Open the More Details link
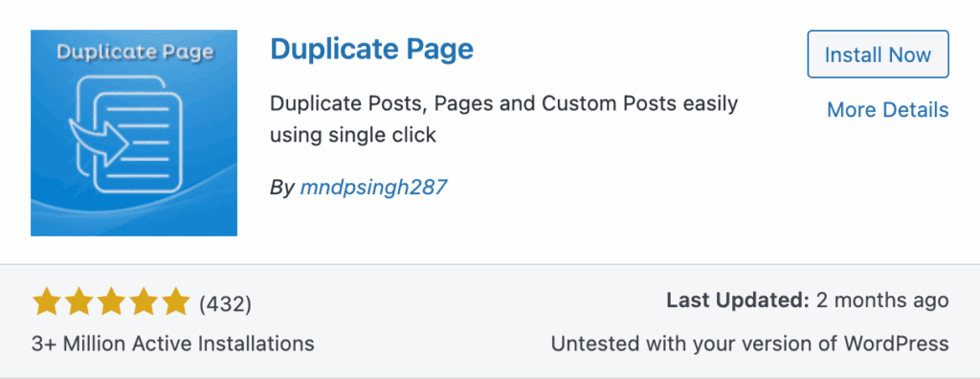980x379 pixels. (x=887, y=110)
